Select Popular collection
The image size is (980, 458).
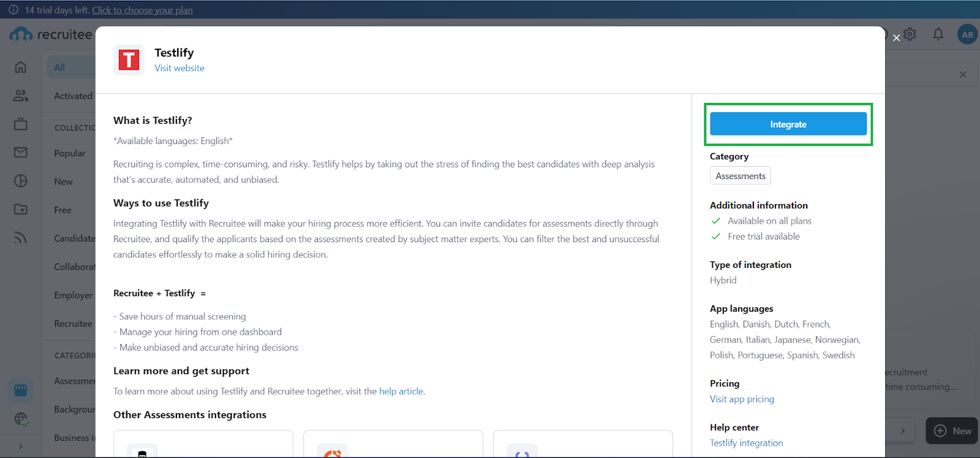coord(70,153)
